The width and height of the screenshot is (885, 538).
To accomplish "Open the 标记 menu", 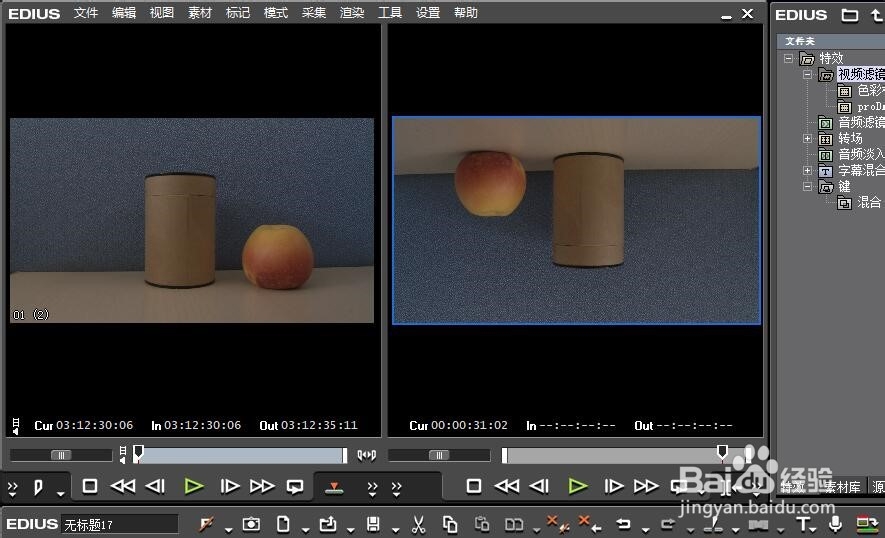I will pyautogui.click(x=238, y=12).
